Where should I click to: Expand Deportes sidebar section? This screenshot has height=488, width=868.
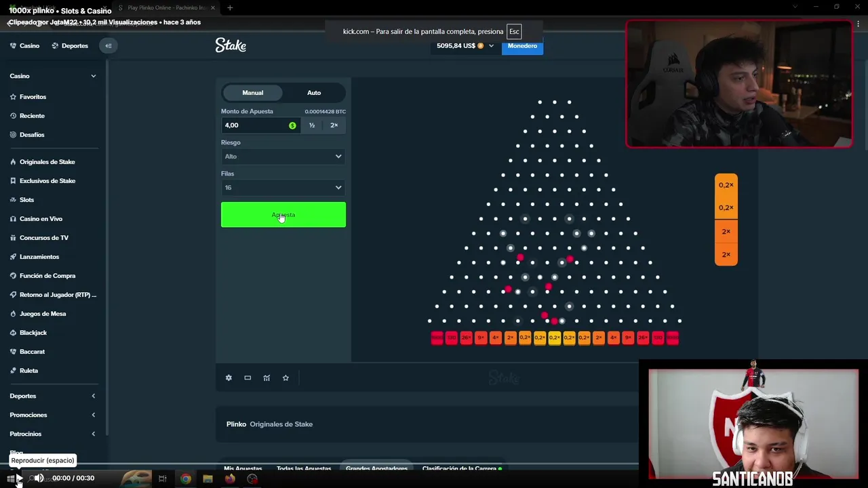[93, 396]
